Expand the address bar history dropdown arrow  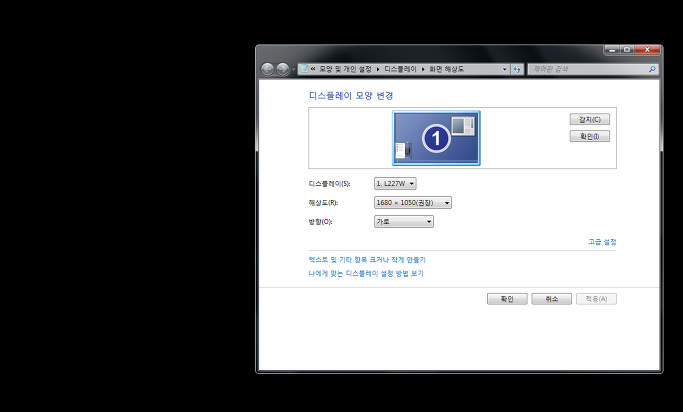[x=504, y=69]
